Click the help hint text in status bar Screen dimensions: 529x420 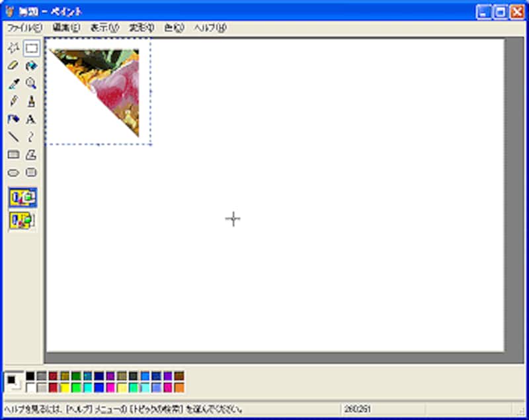pyautogui.click(x=124, y=409)
